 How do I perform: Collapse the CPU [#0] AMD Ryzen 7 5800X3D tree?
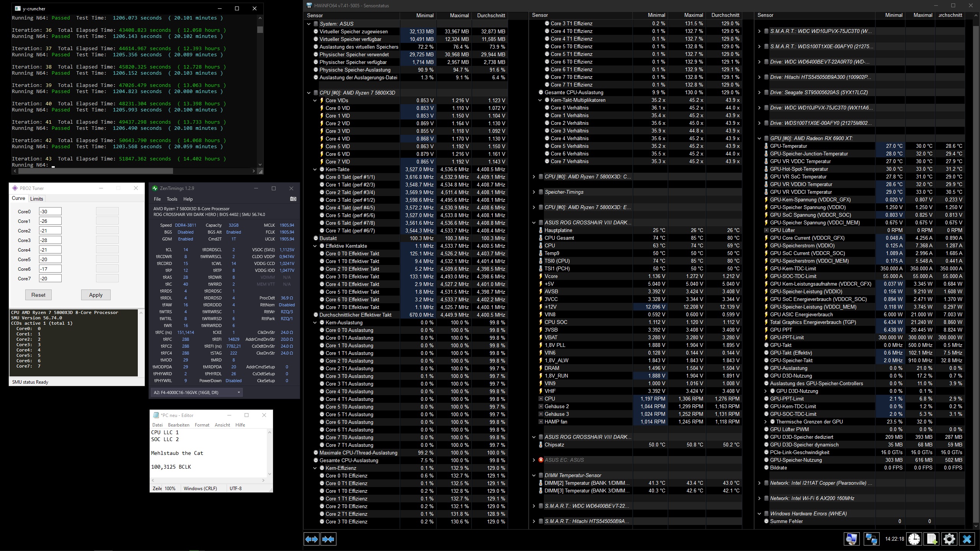coord(309,93)
